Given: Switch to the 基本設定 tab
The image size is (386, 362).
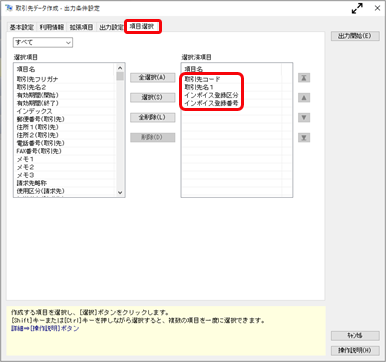Looking at the screenshot, I should coord(22,27).
